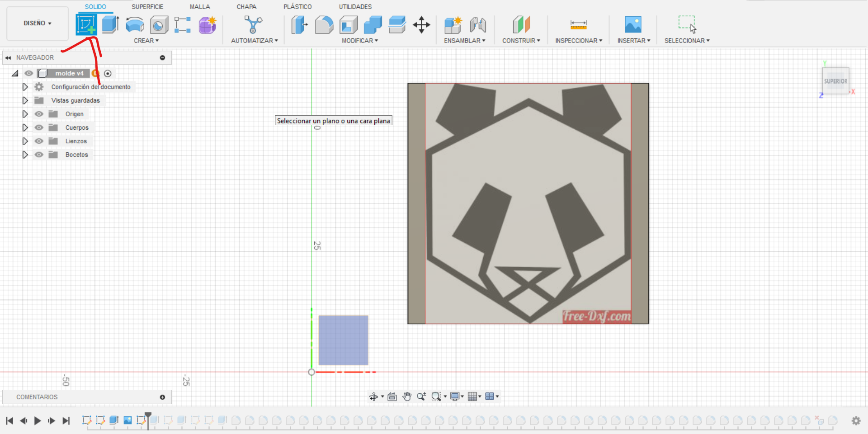This screenshot has height=434, width=868.
Task: Expand the Cuerpos folder
Action: click(25, 127)
